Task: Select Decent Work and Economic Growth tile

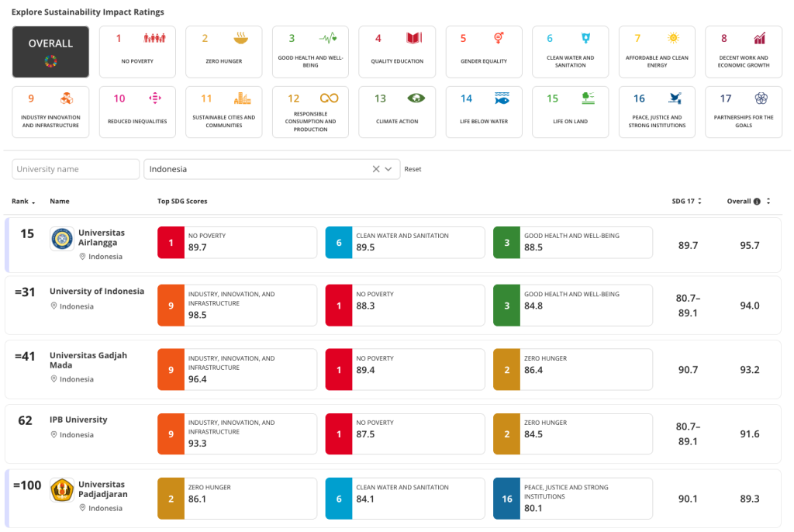Action: tap(744, 52)
